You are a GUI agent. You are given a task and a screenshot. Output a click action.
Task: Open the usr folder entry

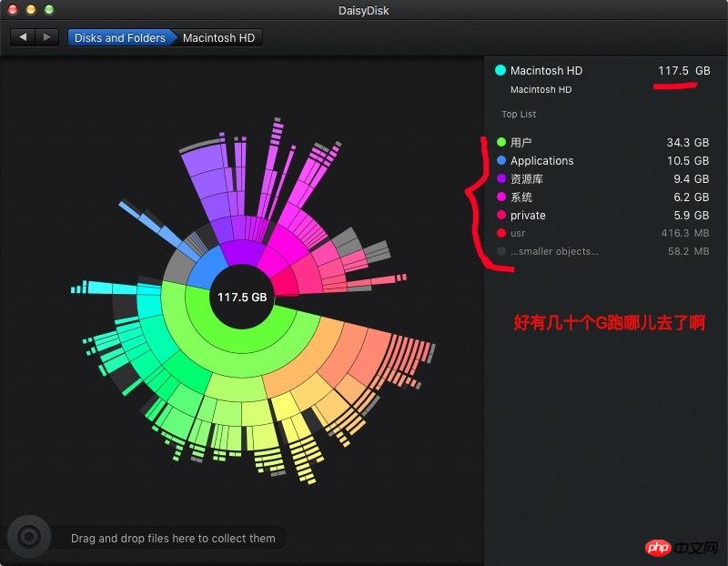[x=518, y=233]
